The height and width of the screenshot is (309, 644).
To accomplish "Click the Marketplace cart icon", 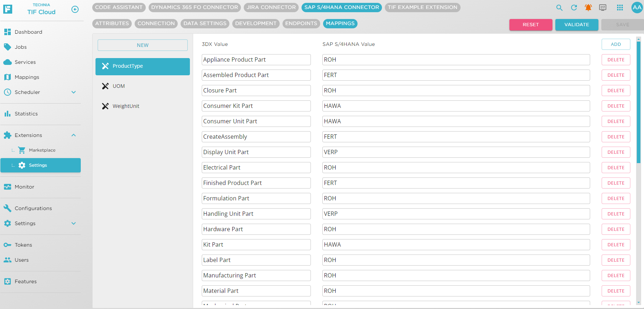I will point(22,150).
